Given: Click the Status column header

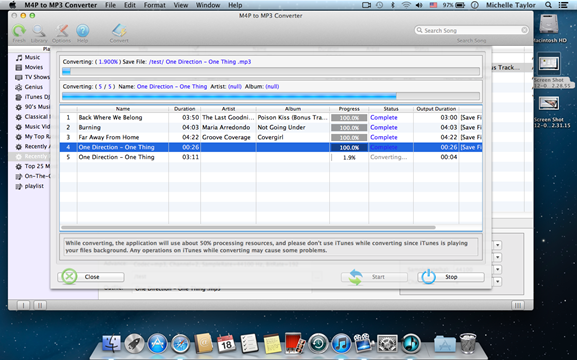Looking at the screenshot, I should 391,109.
